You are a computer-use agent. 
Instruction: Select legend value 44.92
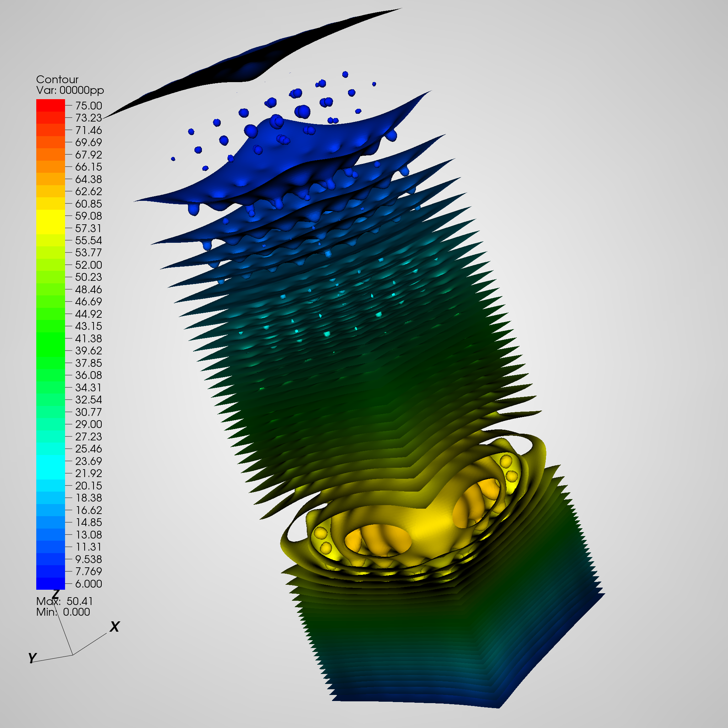(89, 314)
